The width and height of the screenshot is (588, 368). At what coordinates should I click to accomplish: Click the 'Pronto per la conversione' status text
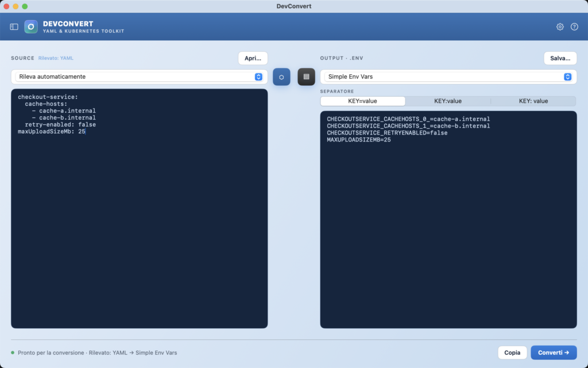[51, 352]
